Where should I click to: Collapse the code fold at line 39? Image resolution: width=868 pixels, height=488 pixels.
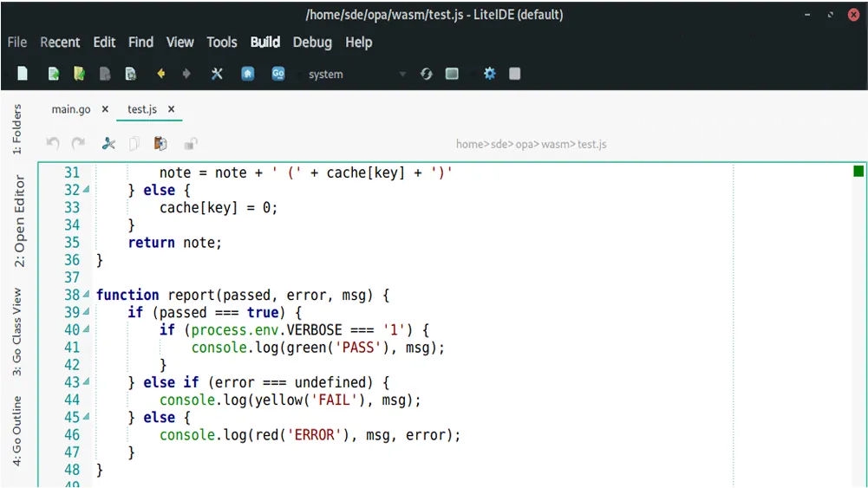click(x=87, y=312)
